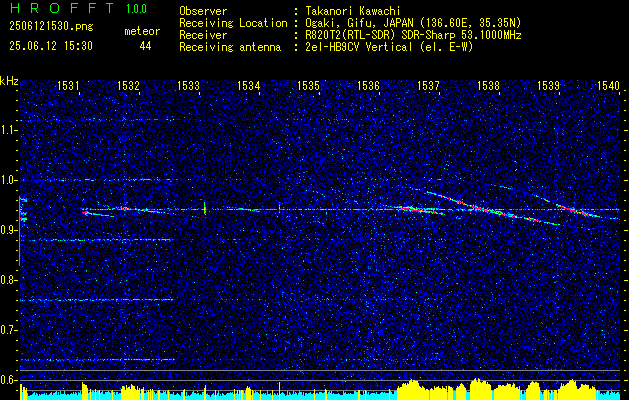Click the vertical burst echo at 1533
The height and width of the screenshot is (400, 629).
[205, 208]
